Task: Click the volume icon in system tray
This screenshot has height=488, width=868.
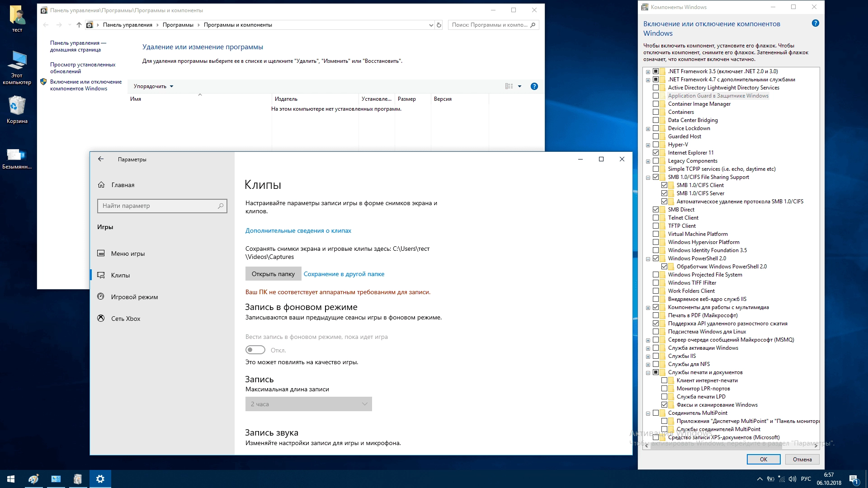Action: [792, 479]
